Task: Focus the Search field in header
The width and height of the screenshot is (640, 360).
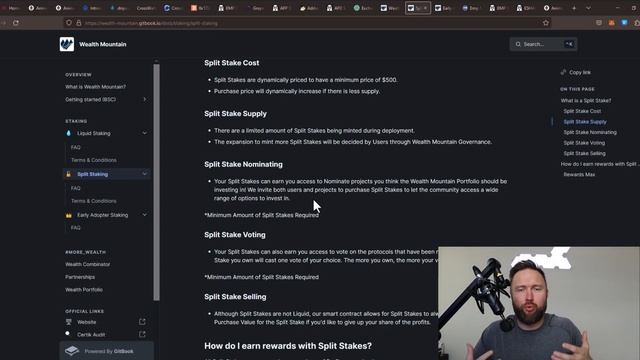Action: [543, 44]
